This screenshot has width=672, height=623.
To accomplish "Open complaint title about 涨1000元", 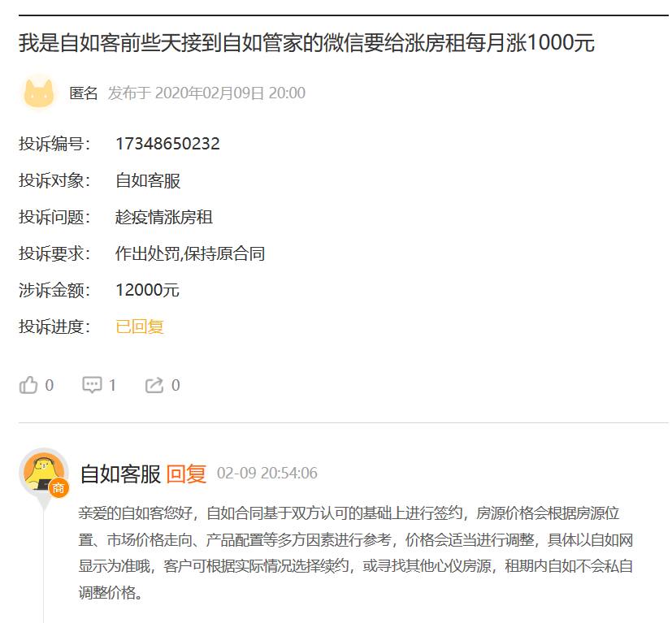I will click(306, 43).
